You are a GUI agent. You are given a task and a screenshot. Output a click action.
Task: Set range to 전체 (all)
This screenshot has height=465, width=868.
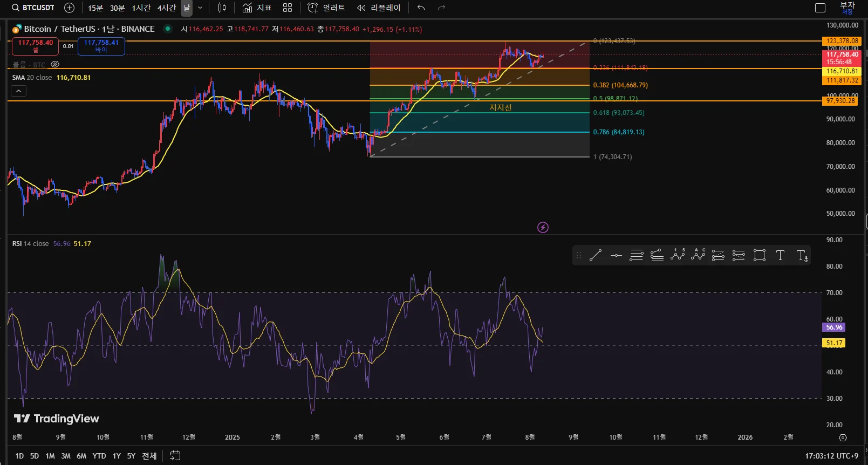click(x=149, y=456)
